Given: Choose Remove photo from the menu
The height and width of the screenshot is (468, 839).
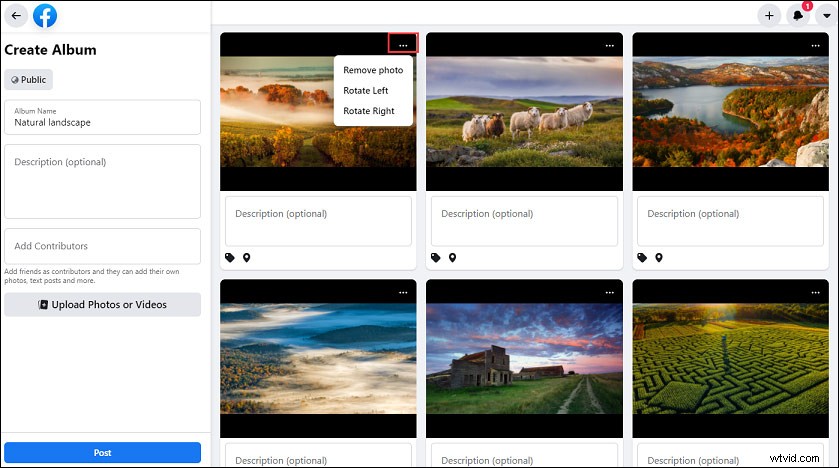Looking at the screenshot, I should click(x=373, y=70).
